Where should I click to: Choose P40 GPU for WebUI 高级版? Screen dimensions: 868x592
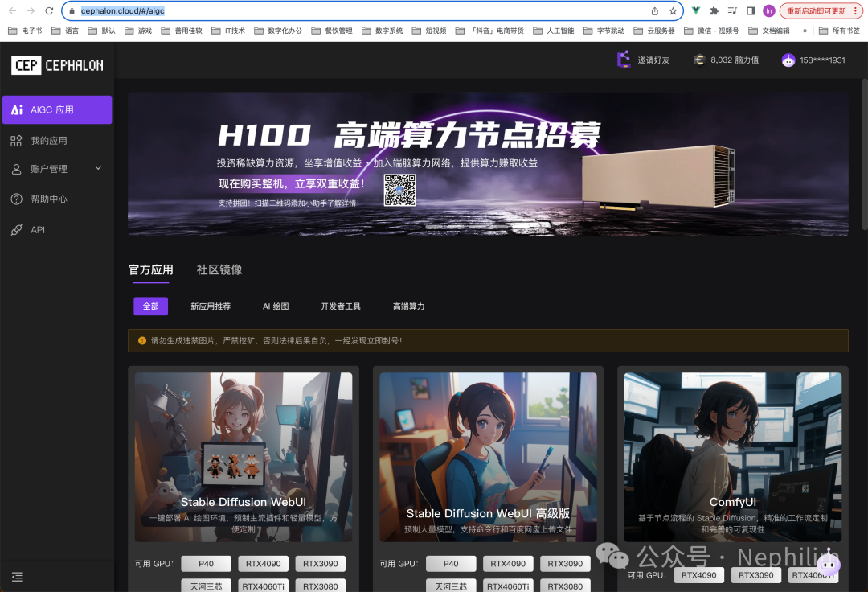point(451,564)
